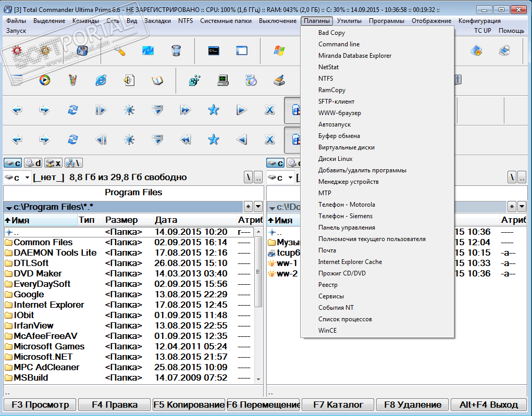The height and width of the screenshot is (416, 532).
Task: Open right panel drive selection combo box
Action: 280,178
